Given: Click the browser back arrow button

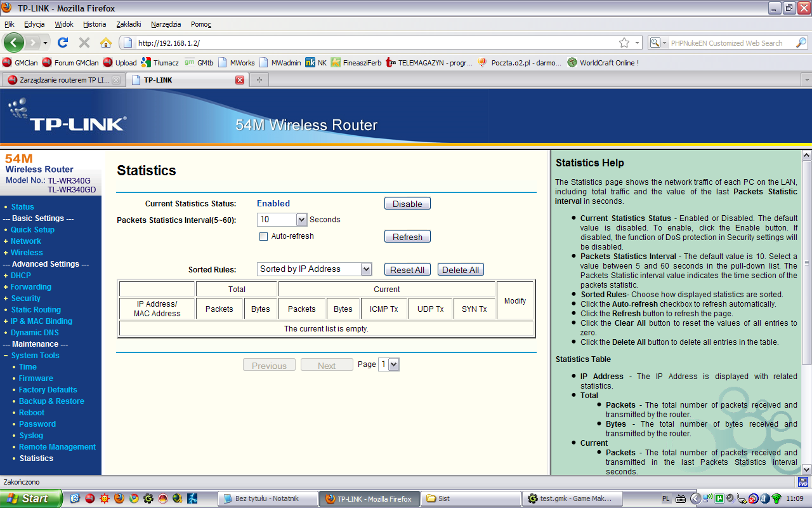Looking at the screenshot, I should point(14,43).
